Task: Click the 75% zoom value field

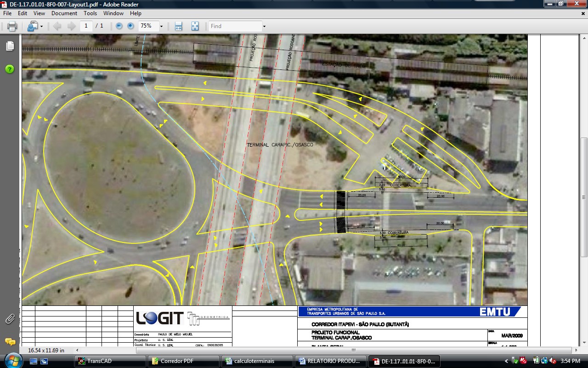Action: pyautogui.click(x=148, y=26)
